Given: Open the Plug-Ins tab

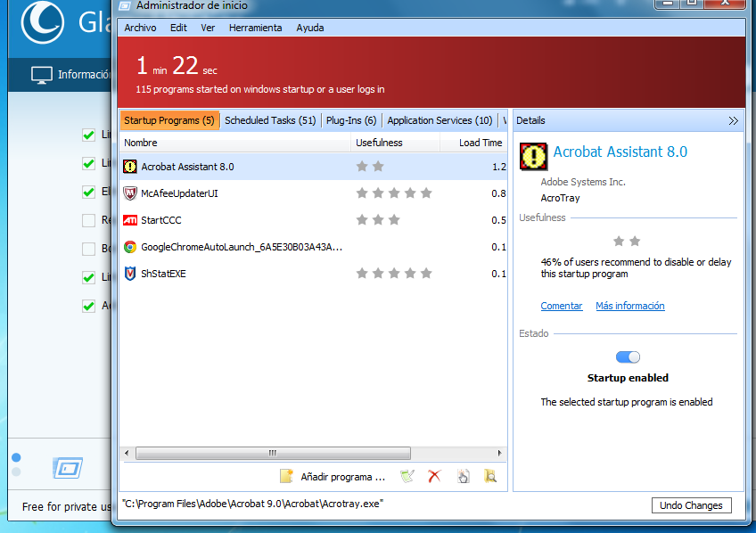Looking at the screenshot, I should (x=350, y=120).
